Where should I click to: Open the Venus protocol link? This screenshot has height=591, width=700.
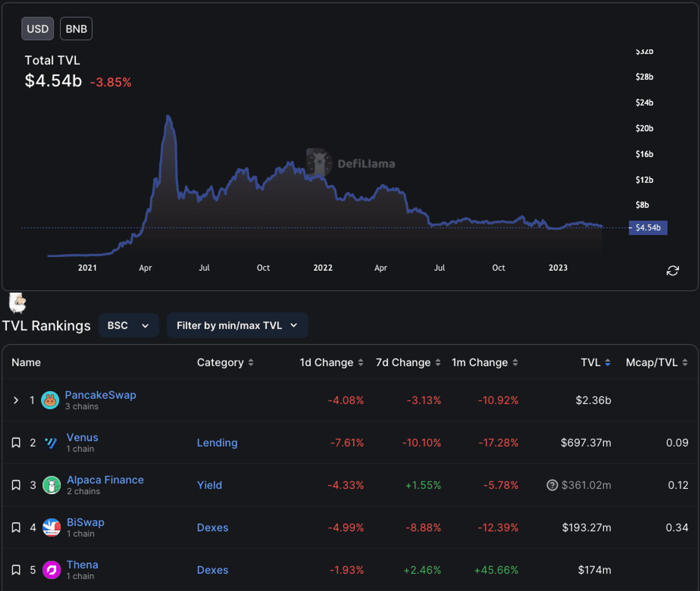tap(82, 438)
